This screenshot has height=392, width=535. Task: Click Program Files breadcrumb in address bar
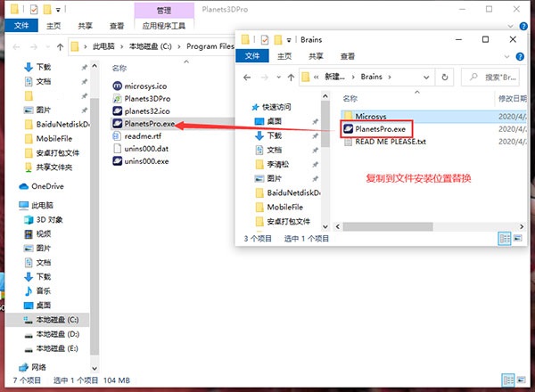[x=210, y=46]
